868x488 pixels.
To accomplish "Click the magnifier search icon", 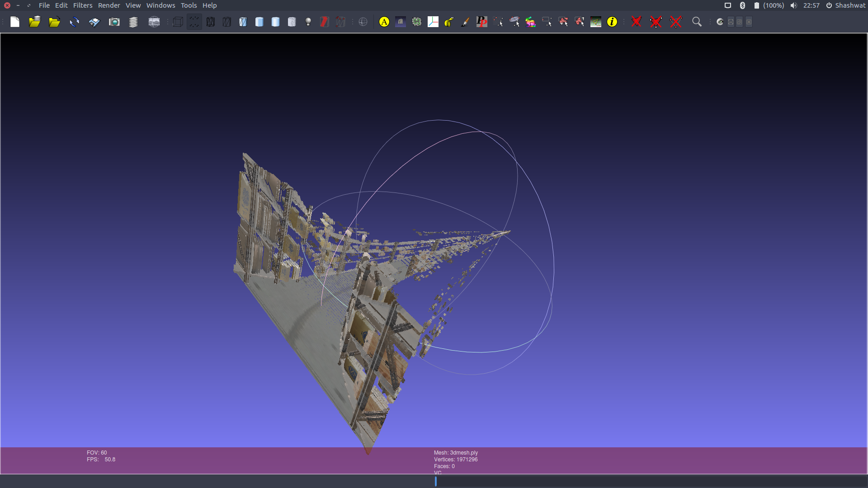I will click(697, 22).
